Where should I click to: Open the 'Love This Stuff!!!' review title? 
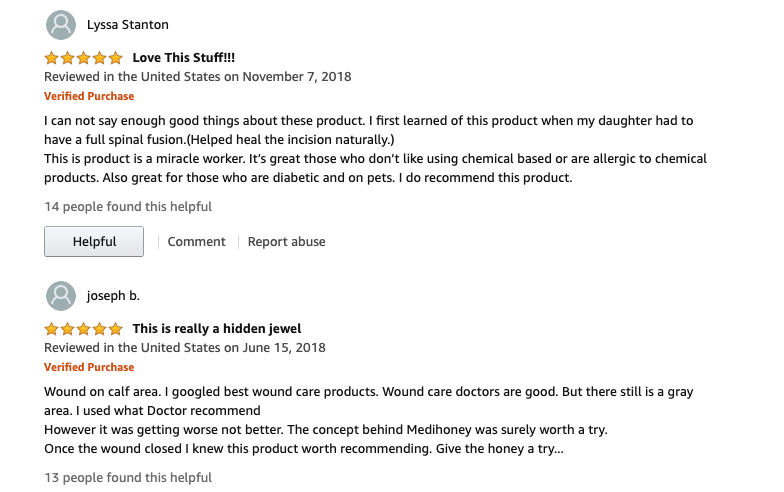184,58
